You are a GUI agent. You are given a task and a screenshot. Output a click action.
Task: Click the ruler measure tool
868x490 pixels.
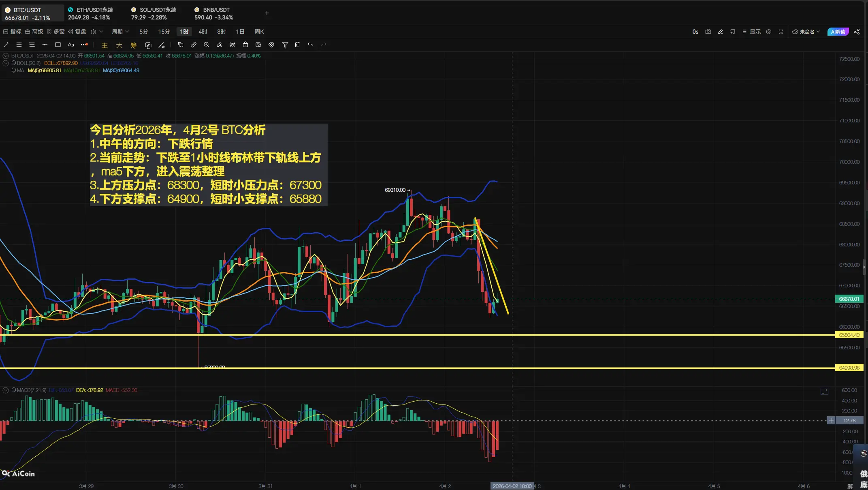pyautogui.click(x=194, y=45)
